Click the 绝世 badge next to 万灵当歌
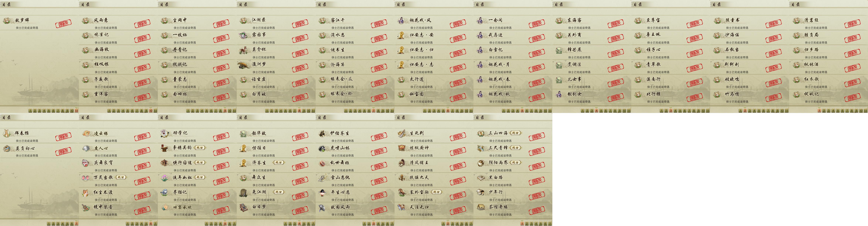Screen dimensions: 868x226 tap(121, 177)
